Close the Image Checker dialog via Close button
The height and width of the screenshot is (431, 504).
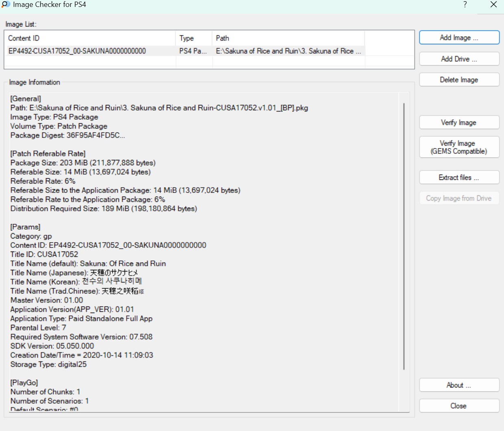(459, 406)
